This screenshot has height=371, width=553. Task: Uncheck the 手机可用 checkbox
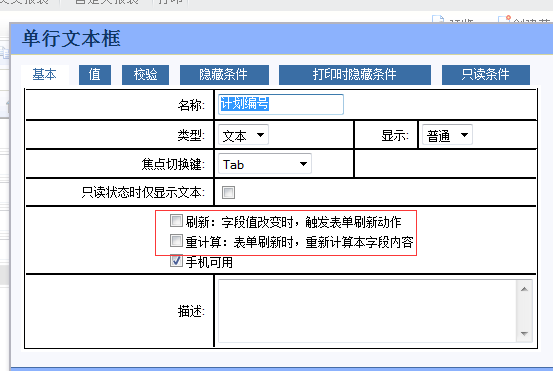[x=176, y=261]
